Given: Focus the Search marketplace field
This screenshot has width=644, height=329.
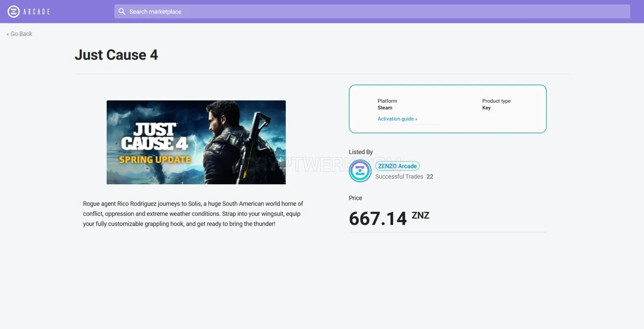Looking at the screenshot, I should [x=372, y=12].
